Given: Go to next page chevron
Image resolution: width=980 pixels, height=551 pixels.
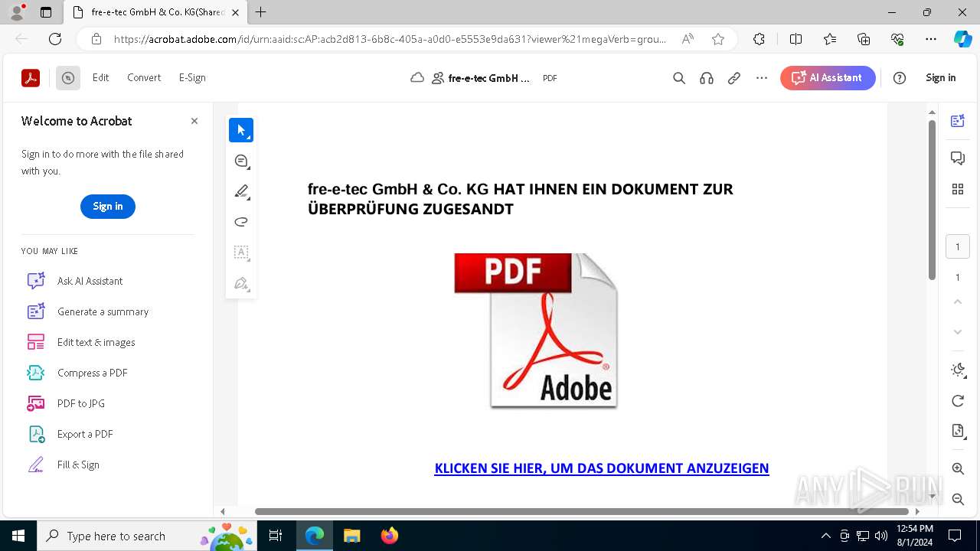Looking at the screenshot, I should [x=958, y=332].
